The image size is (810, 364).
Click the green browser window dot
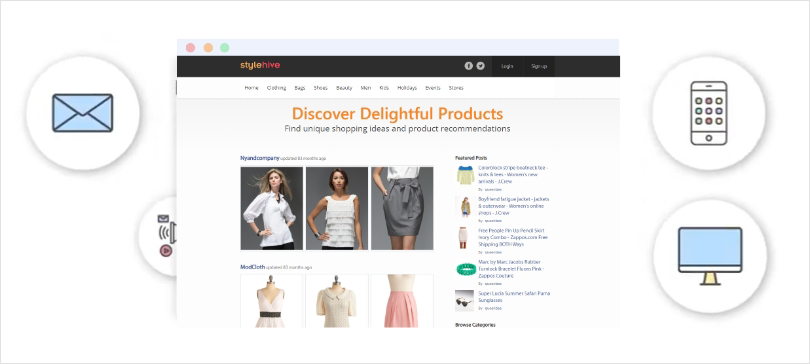225,48
